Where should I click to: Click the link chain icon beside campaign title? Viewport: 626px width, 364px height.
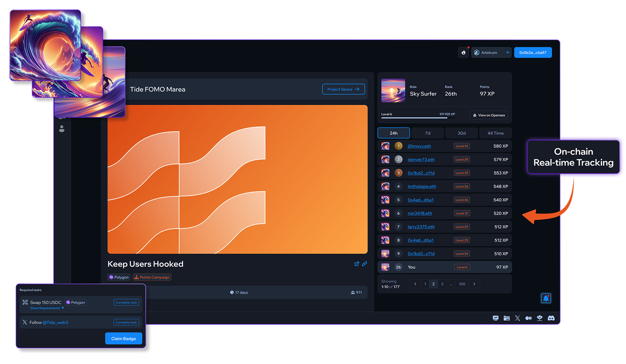[365, 264]
